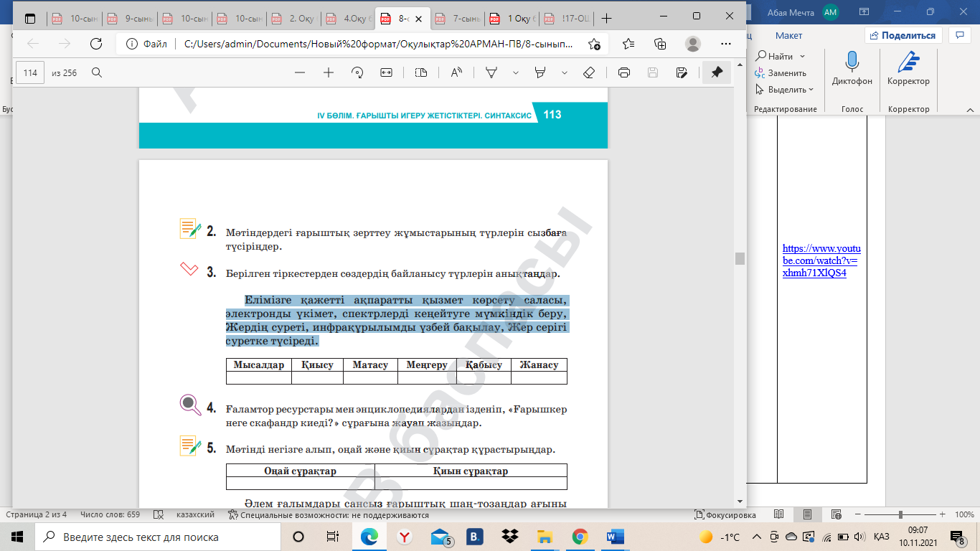
Task: Open the Выделить dropdown in Word ribbon
Action: tap(786, 90)
